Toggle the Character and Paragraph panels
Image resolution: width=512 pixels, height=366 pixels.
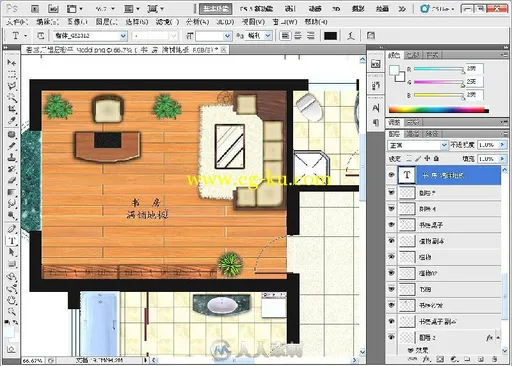(371, 36)
